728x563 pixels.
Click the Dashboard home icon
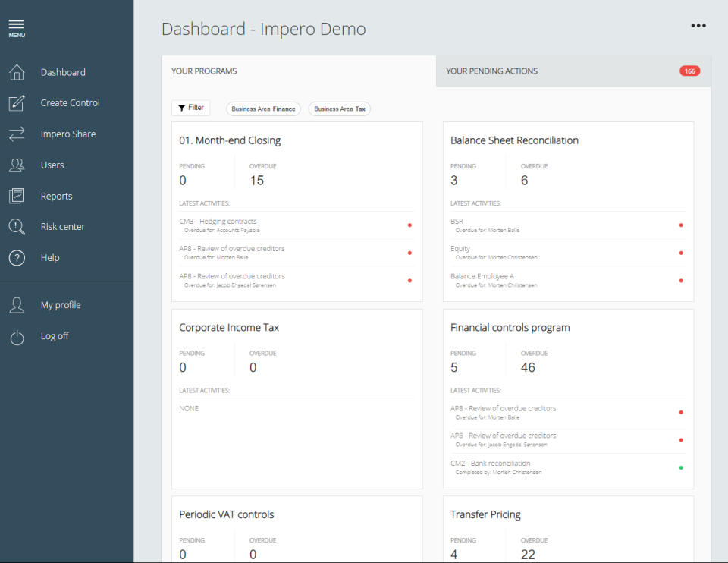17,72
